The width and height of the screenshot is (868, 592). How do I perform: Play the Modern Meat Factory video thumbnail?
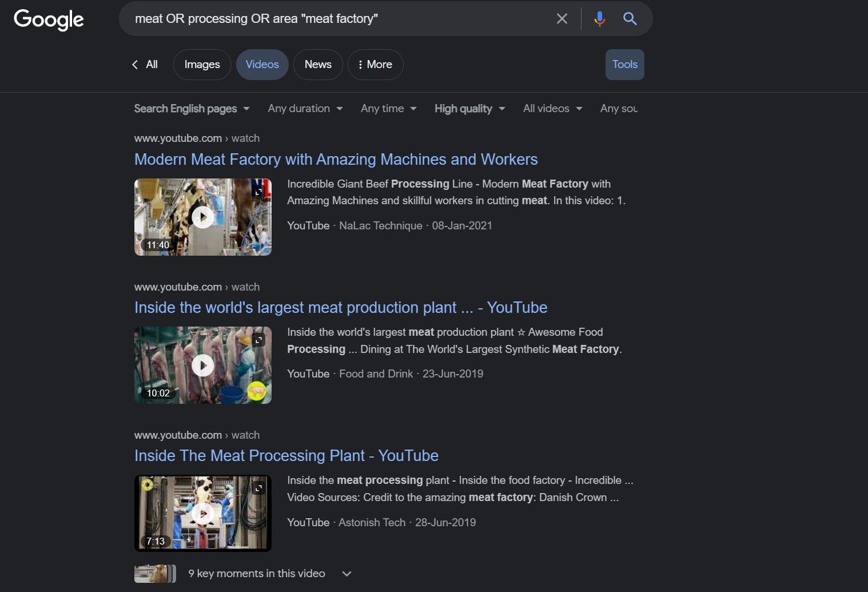(203, 217)
